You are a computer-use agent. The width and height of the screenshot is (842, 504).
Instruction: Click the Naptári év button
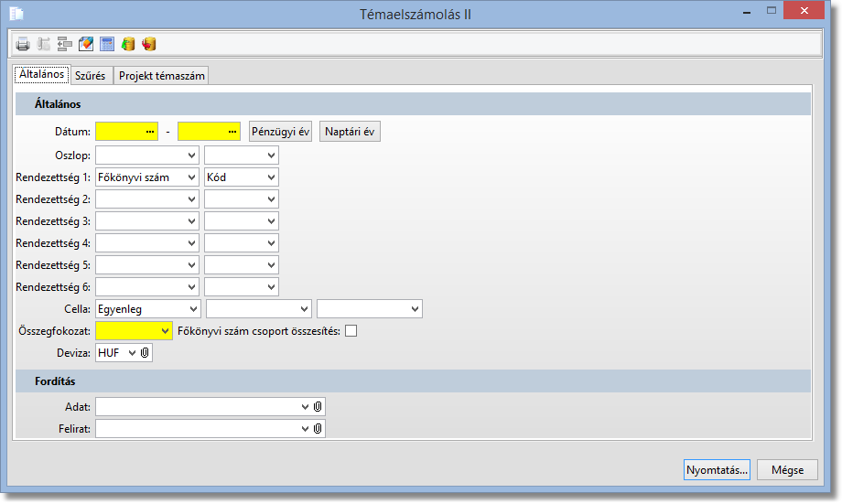pos(350,132)
